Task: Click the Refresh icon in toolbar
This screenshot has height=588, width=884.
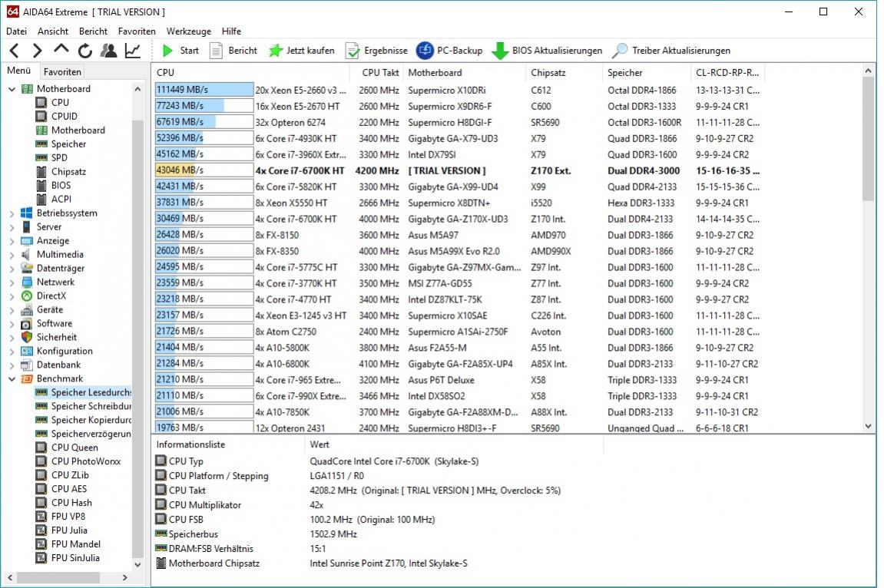Action: tap(85, 51)
